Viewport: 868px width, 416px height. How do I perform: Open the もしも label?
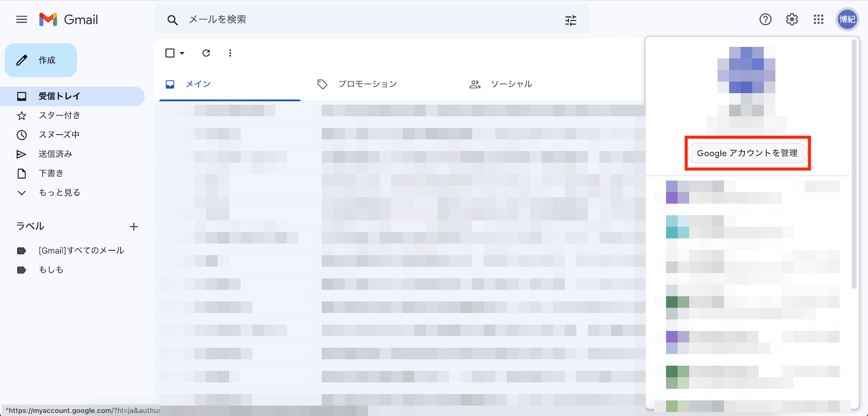click(x=51, y=270)
